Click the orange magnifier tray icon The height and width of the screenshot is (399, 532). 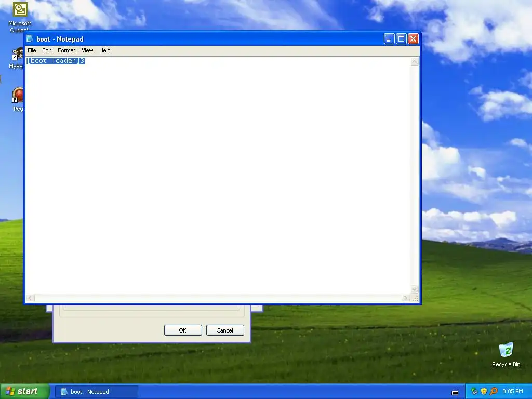pos(494,391)
